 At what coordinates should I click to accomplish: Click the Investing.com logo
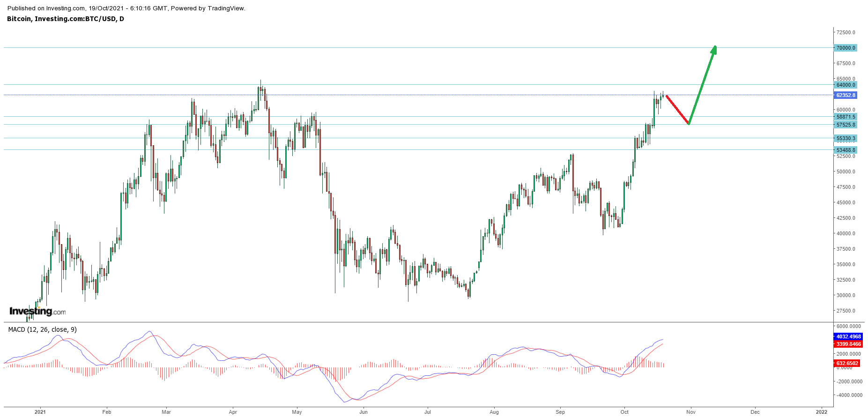click(x=37, y=311)
